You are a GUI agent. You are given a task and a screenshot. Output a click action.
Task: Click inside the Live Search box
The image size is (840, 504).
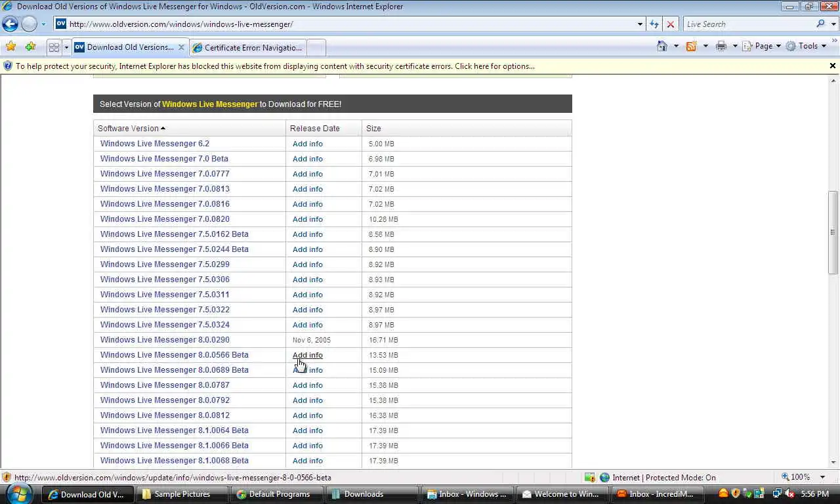748,24
